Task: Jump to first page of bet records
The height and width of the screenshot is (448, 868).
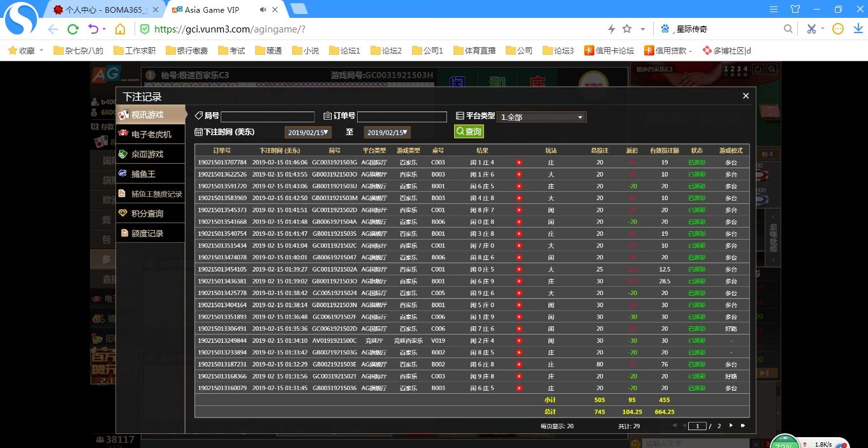Action: [673, 426]
